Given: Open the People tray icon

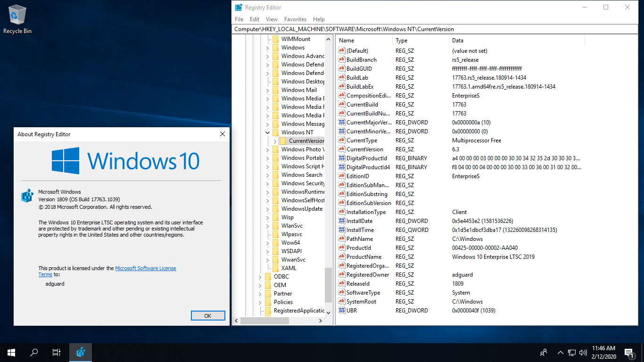Looking at the screenshot, I should coord(544,352).
